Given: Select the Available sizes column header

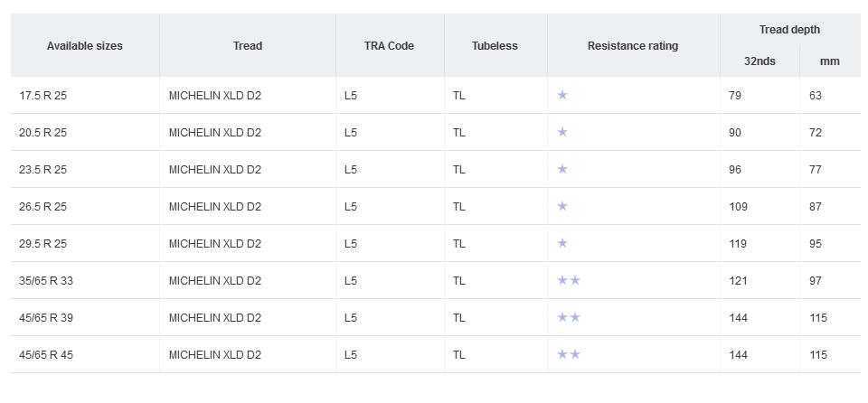Looking at the screenshot, I should [85, 46].
